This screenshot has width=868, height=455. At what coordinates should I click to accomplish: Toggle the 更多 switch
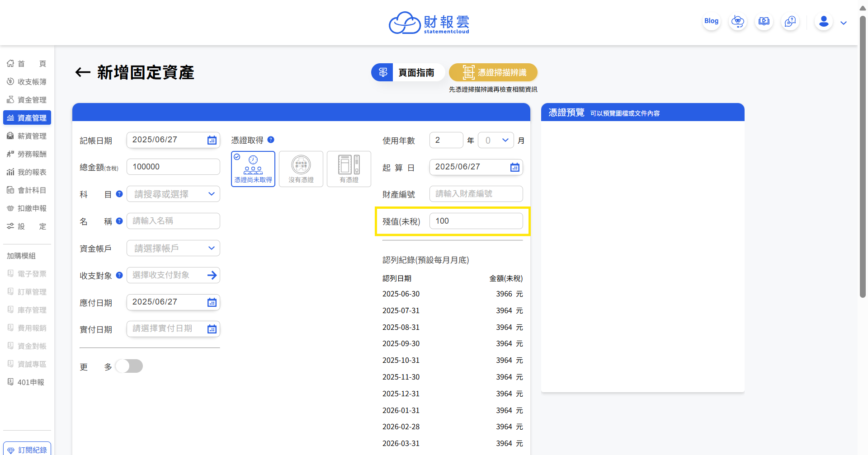(x=129, y=366)
